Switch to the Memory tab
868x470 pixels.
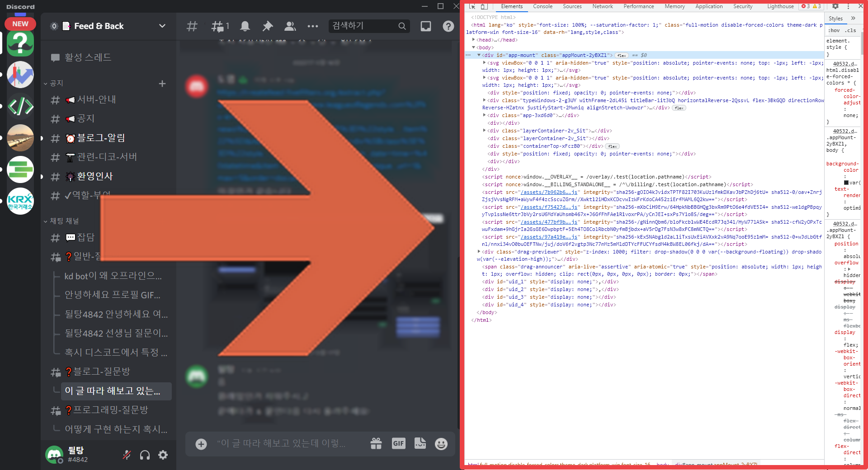(675, 6)
